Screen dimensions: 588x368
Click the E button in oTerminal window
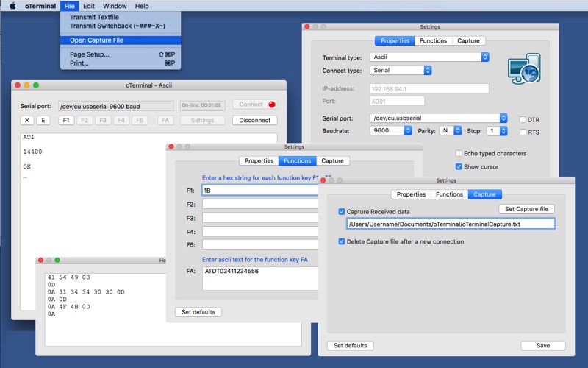click(x=43, y=120)
